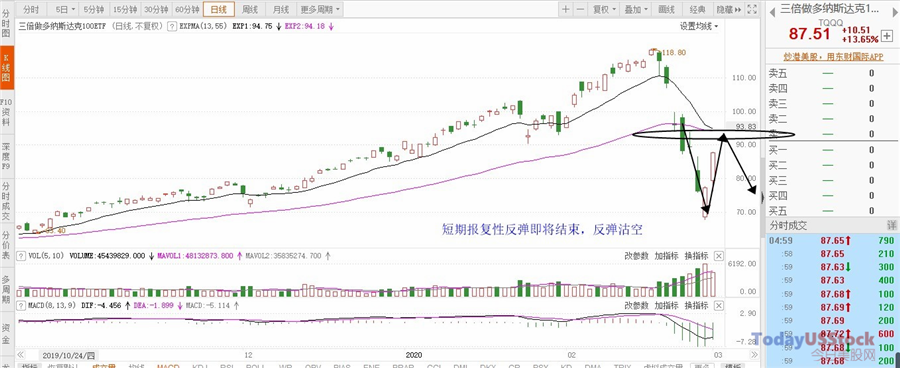Click the EXP1:94.75 value label
The width and height of the screenshot is (900, 368).
[252, 26]
